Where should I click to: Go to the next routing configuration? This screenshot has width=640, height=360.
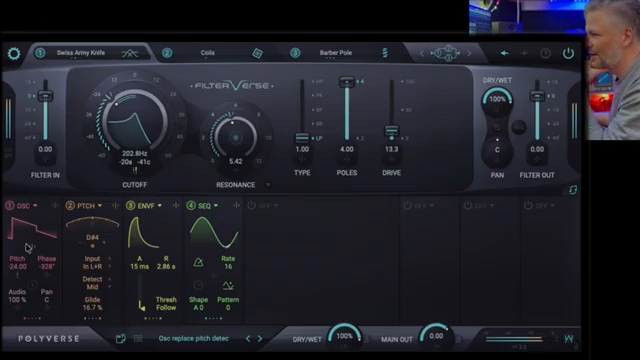(469, 53)
